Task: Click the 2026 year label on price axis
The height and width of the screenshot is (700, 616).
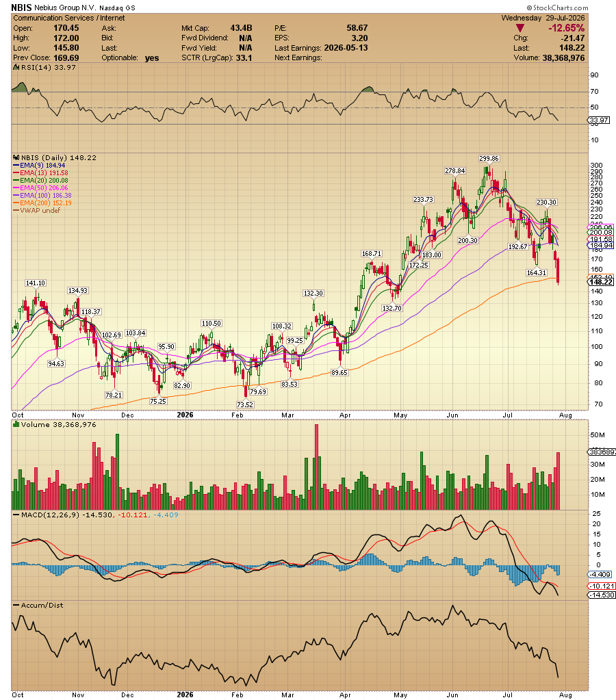Action: (185, 415)
